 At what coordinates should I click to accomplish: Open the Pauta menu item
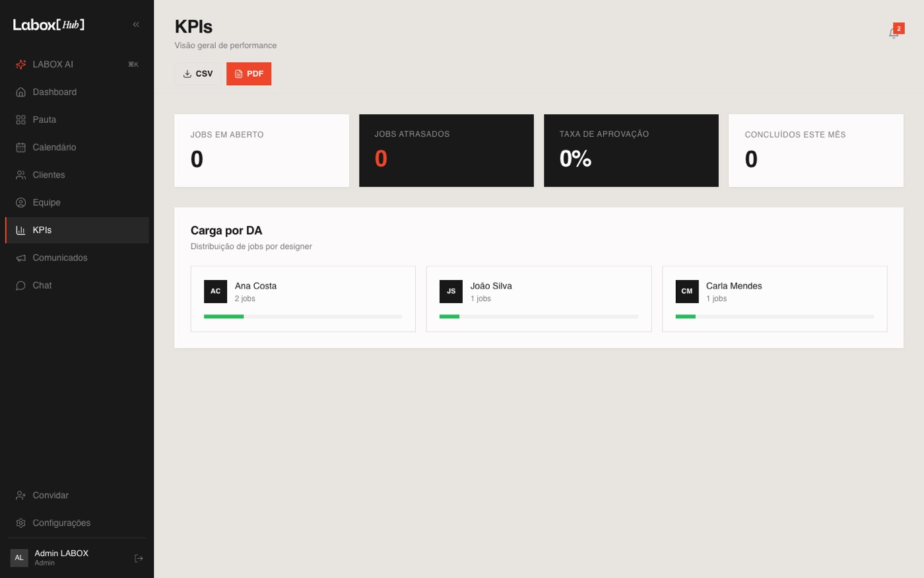(77, 120)
